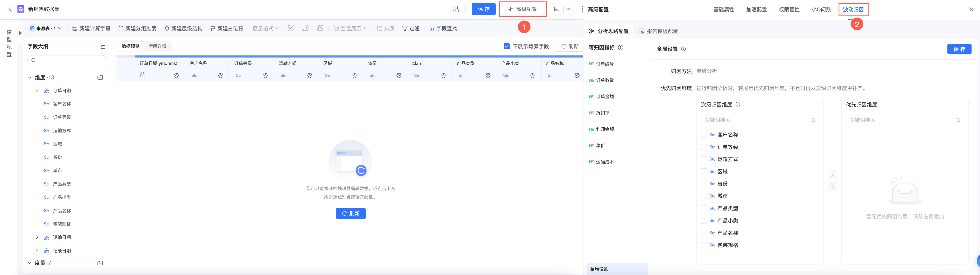Image resolution: width=980 pixels, height=275 pixels.
Task: Click the move-right arrow between dimension lists
Action: (832, 175)
